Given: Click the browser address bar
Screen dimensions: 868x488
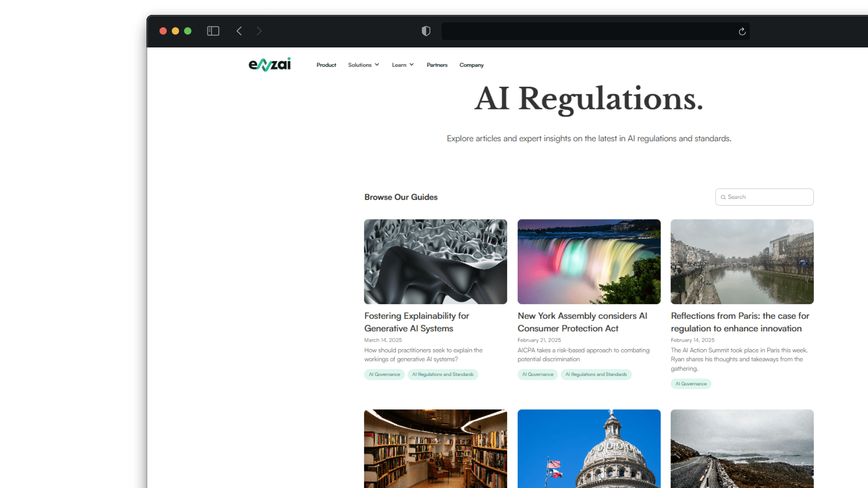Looking at the screenshot, I should (588, 32).
